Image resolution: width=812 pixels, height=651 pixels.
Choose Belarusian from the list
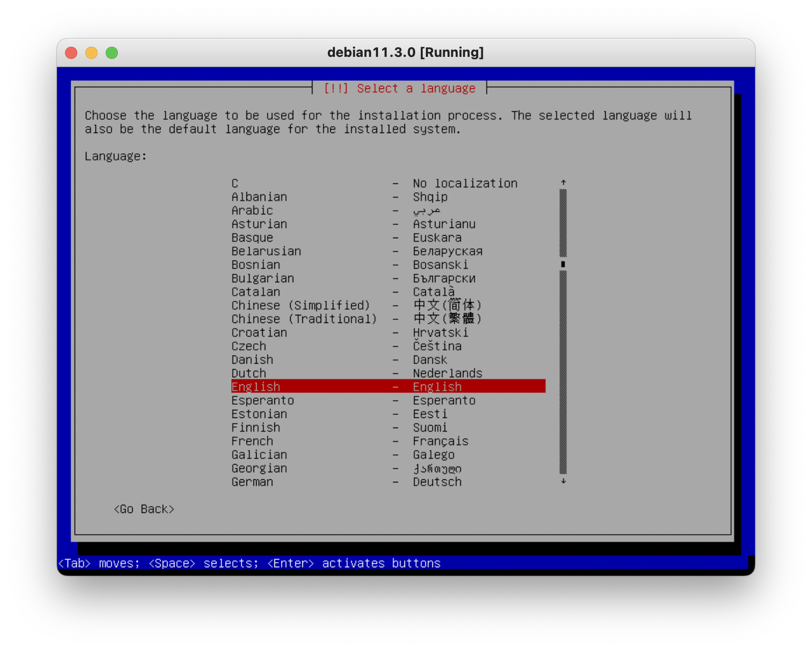pyautogui.click(x=266, y=251)
